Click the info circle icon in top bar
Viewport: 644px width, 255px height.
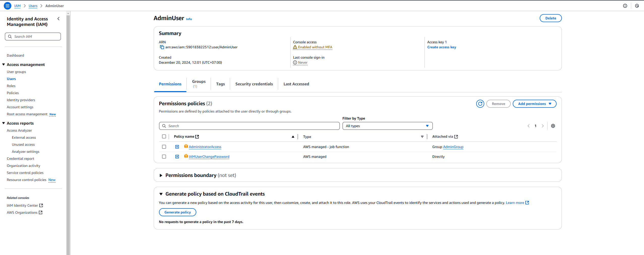coord(625,6)
